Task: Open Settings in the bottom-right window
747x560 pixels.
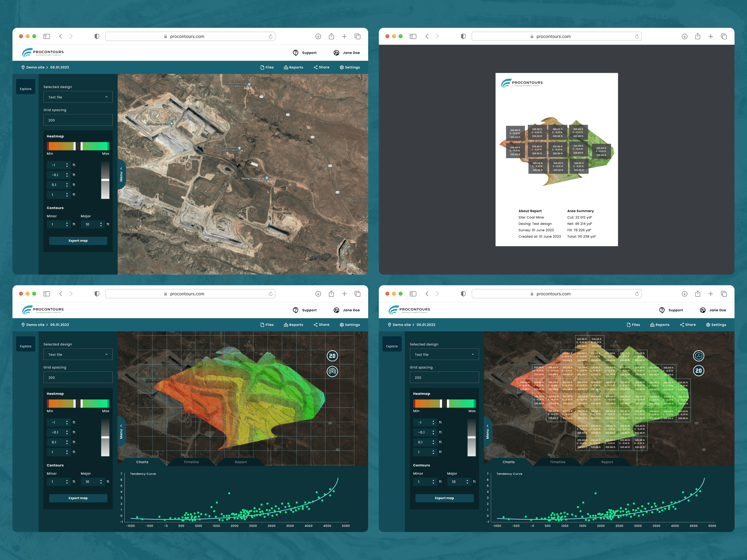Action: point(716,325)
